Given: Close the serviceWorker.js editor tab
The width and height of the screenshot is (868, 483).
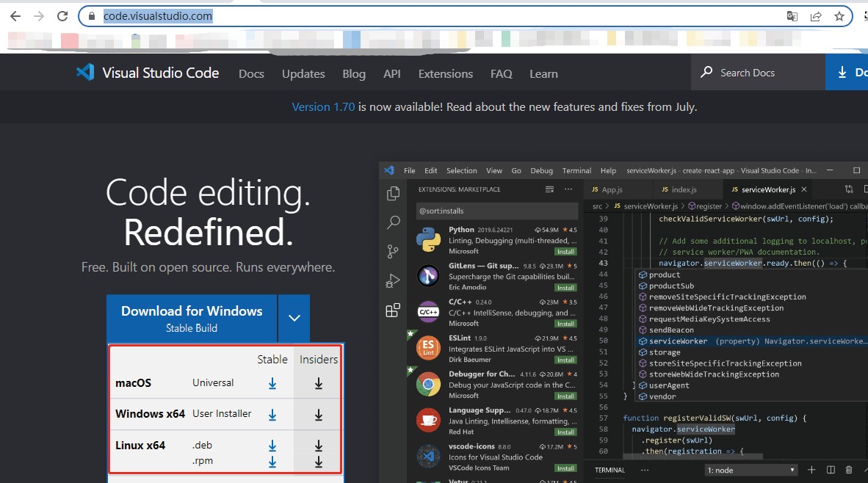Looking at the screenshot, I should (x=804, y=189).
